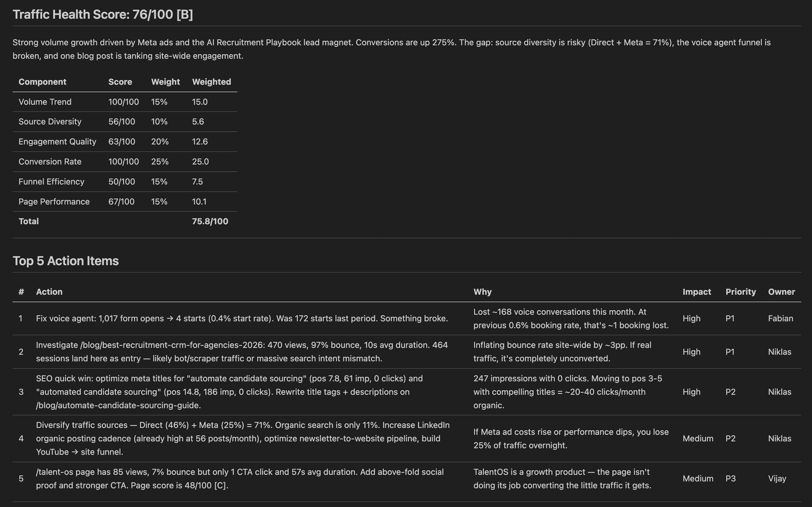812x507 pixels.
Task: Select the Funnel Efficiency component
Action: [51, 181]
